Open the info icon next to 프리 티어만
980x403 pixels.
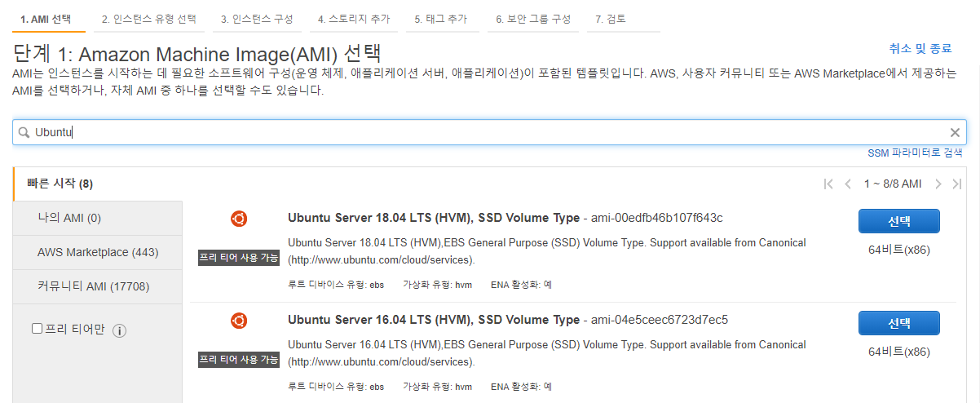click(119, 330)
